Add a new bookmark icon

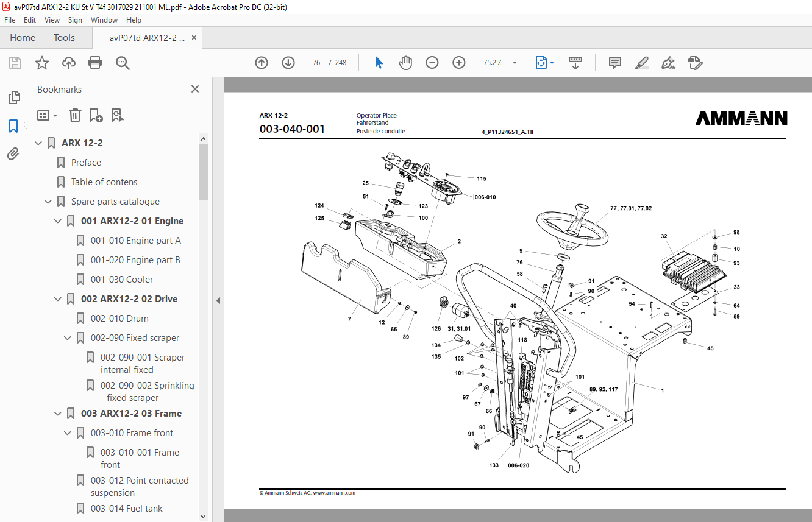(x=96, y=115)
